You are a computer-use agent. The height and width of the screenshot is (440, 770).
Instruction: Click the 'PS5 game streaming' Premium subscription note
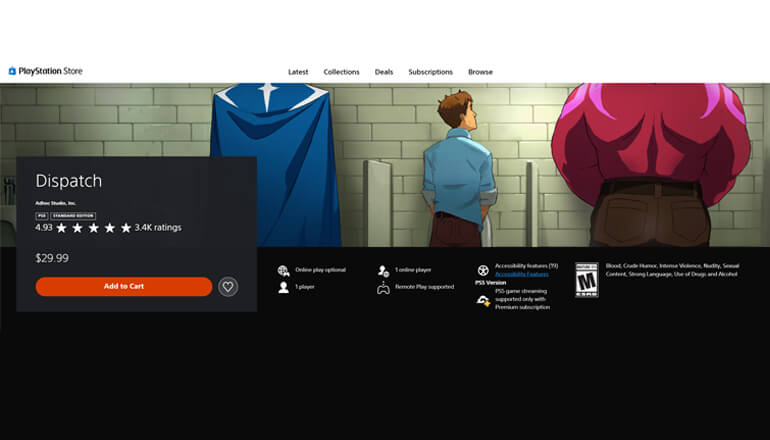click(x=522, y=299)
